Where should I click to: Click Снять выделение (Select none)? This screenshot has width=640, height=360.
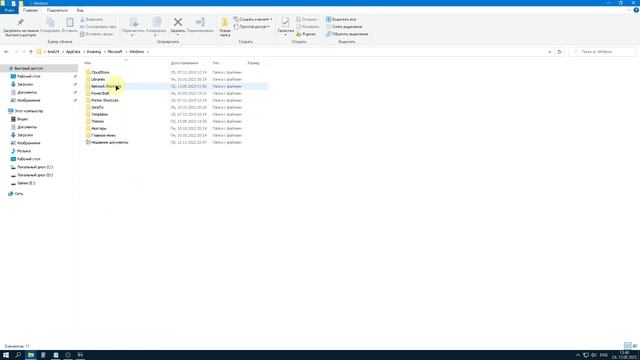[344, 27]
